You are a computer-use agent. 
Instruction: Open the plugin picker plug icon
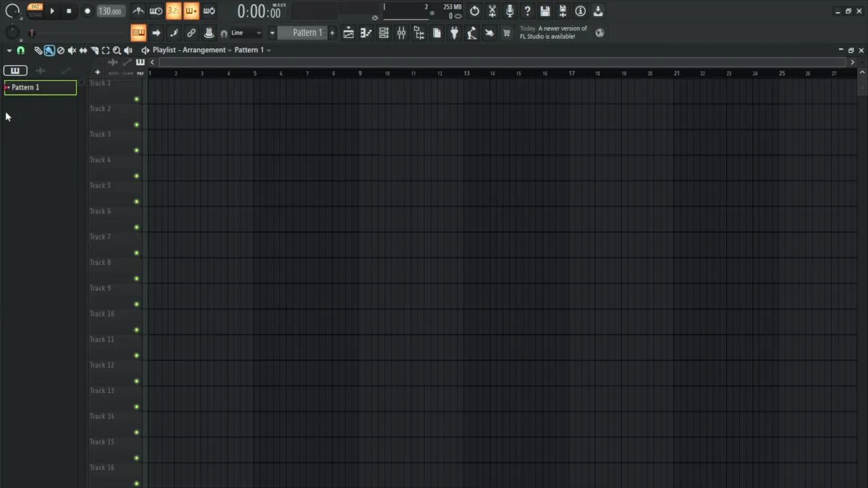[x=454, y=33]
